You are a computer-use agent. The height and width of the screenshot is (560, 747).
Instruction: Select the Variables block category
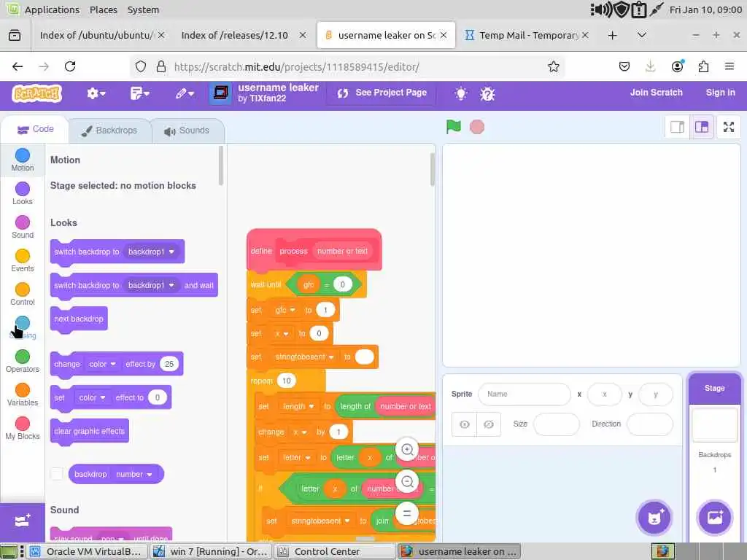pyautogui.click(x=23, y=394)
